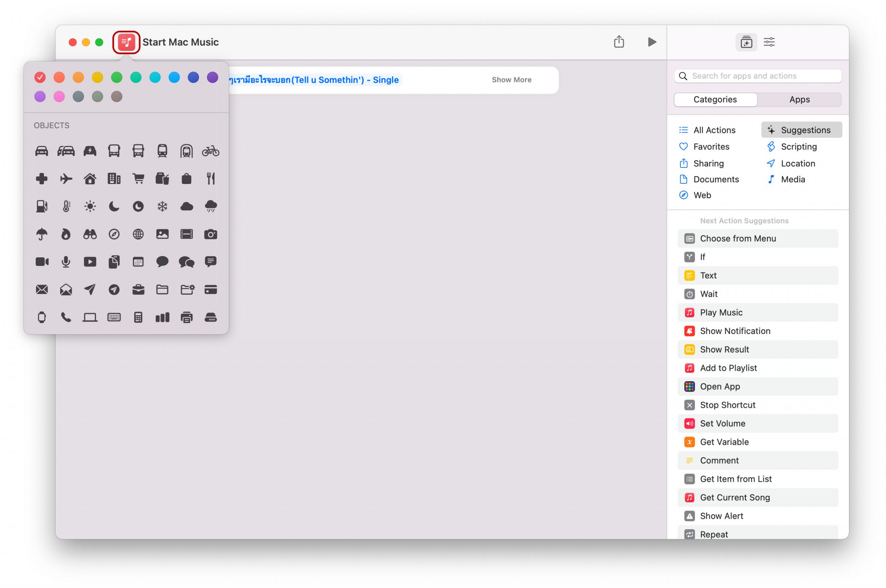This screenshot has height=588, width=886.
Task: Run the shortcut with play button
Action: coord(652,42)
